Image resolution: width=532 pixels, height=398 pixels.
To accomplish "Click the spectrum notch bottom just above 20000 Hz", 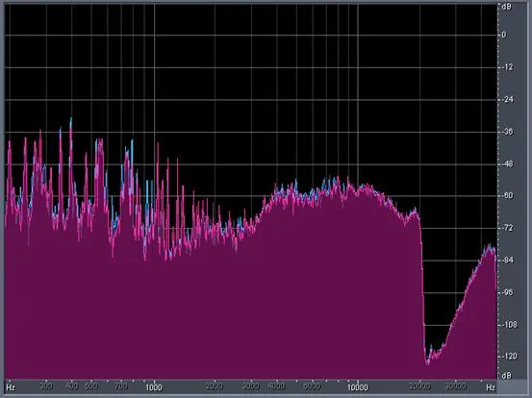I will coord(427,363).
